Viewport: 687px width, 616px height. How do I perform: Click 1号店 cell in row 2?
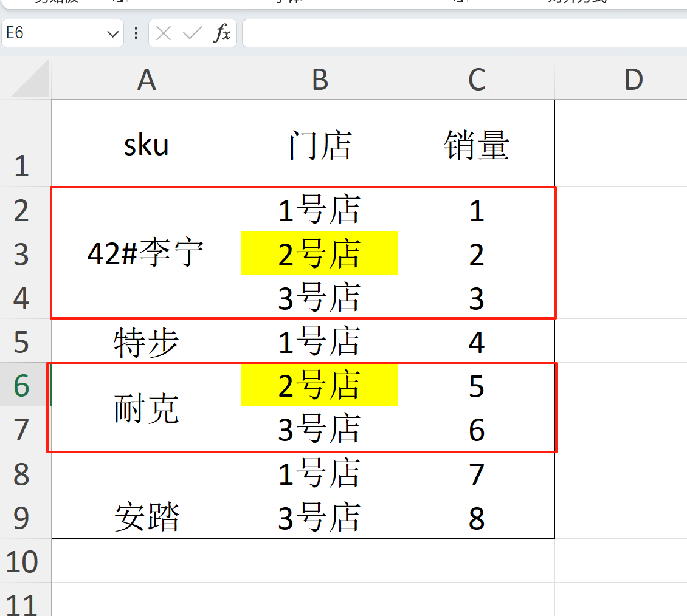319,209
